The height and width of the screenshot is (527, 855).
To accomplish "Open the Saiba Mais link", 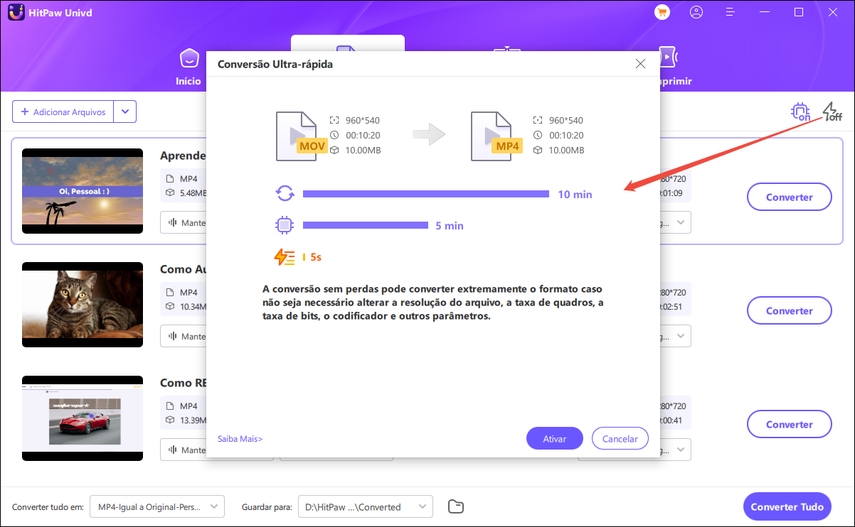I will click(240, 438).
